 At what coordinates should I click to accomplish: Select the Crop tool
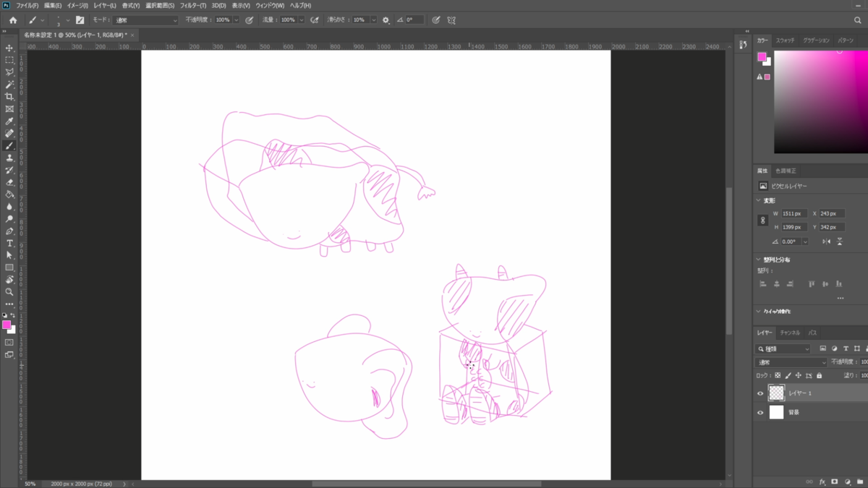point(9,97)
